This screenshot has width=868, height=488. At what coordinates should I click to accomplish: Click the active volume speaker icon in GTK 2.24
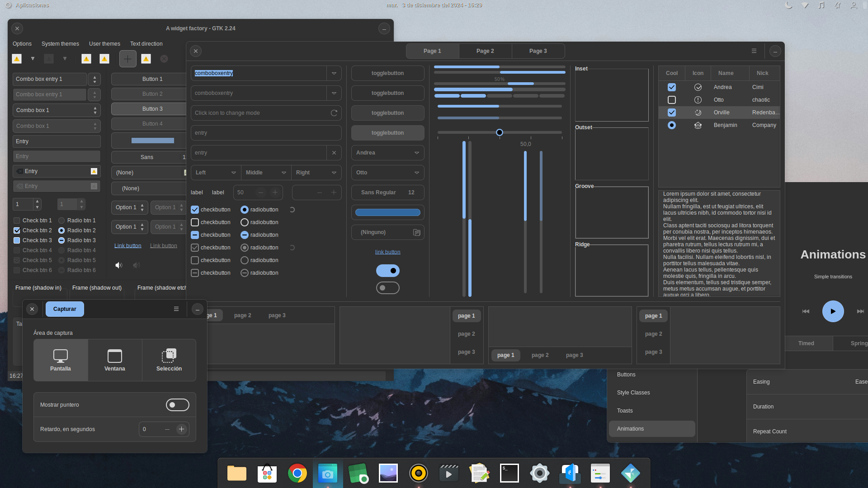[x=118, y=265]
